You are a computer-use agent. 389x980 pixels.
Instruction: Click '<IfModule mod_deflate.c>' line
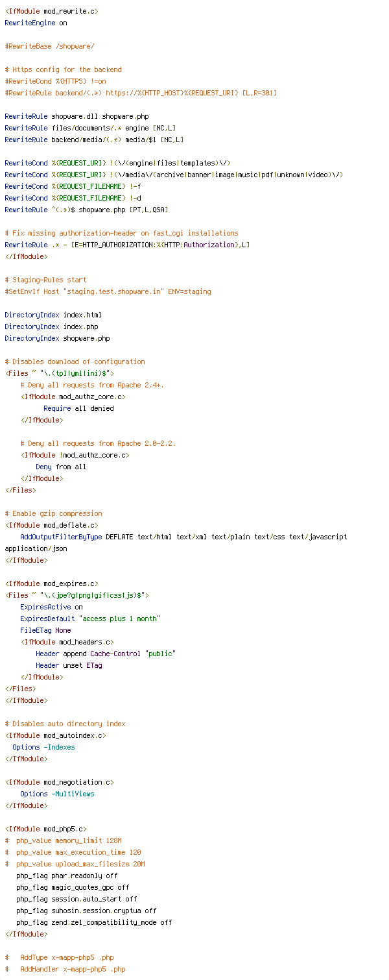(x=51, y=525)
